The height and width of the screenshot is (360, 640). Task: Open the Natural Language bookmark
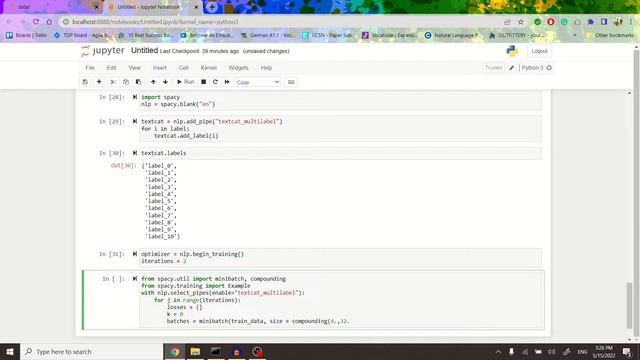pos(452,36)
